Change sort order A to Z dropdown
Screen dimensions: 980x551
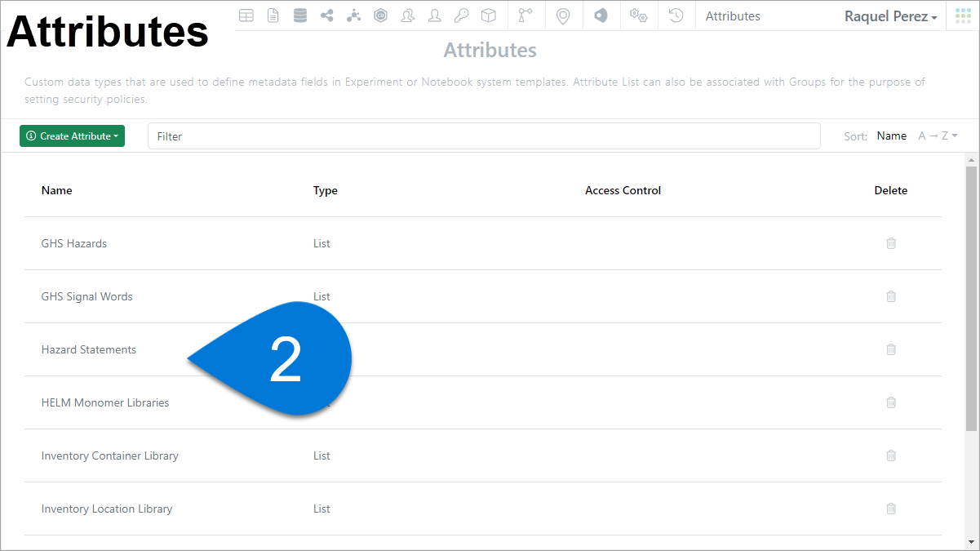(x=938, y=136)
